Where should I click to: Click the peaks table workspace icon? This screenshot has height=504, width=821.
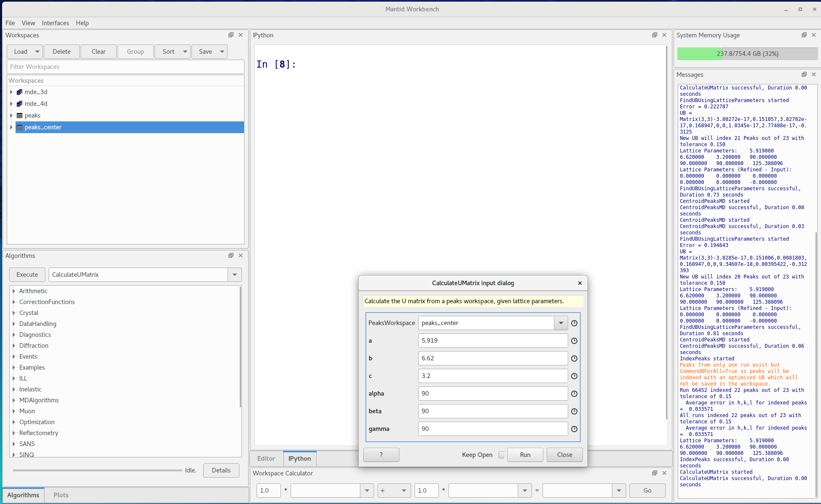coord(19,115)
